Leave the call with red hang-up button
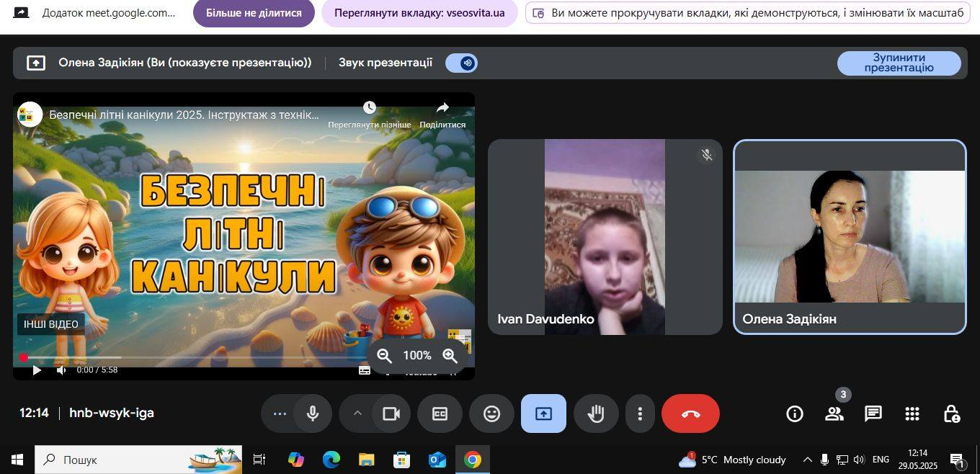980x474 pixels. tap(690, 413)
